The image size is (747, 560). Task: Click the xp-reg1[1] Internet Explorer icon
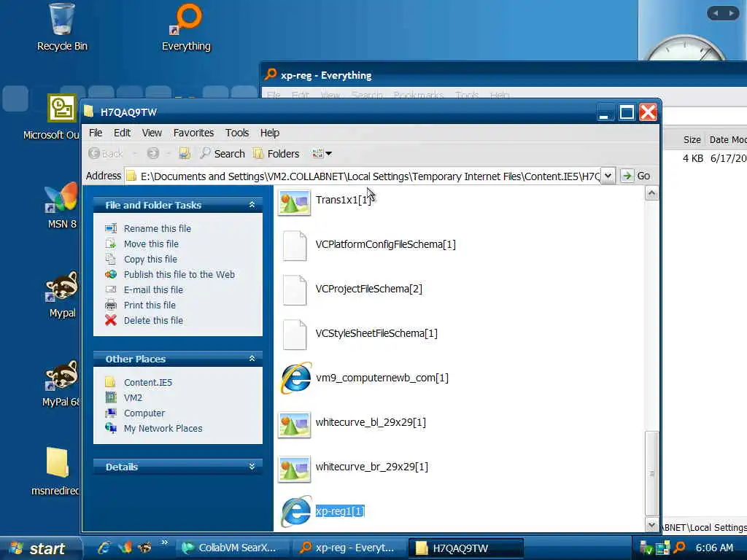[296, 511]
